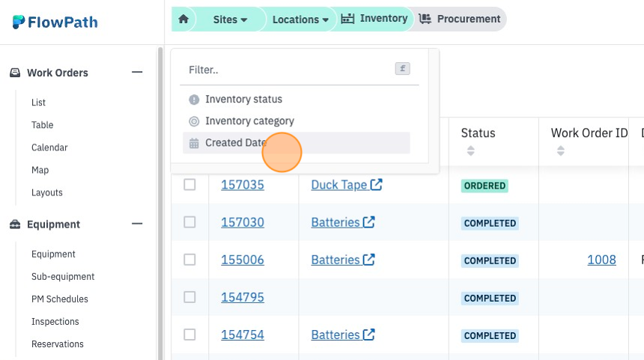The image size is (644, 360).
Task: Select the checkbox for row 157035
Action: (x=189, y=185)
